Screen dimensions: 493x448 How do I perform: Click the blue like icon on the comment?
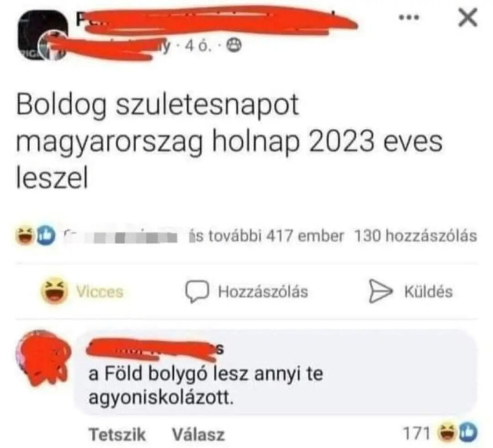coord(467,432)
